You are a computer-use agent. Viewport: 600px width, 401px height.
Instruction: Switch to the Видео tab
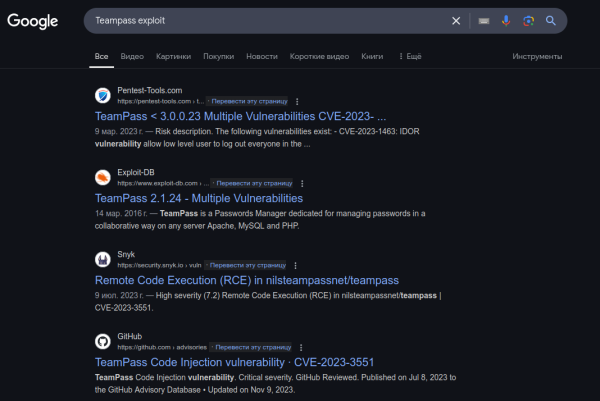pyautogui.click(x=132, y=56)
